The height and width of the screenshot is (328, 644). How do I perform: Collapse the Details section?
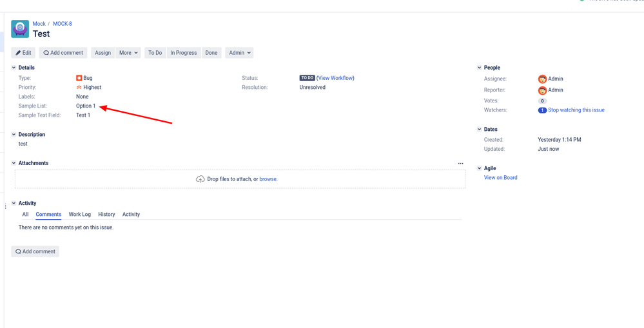14,68
